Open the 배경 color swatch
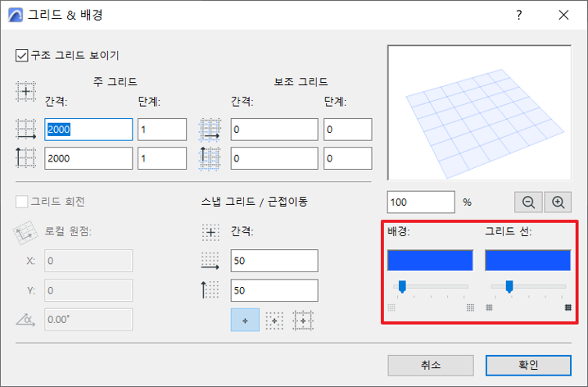 click(430, 260)
